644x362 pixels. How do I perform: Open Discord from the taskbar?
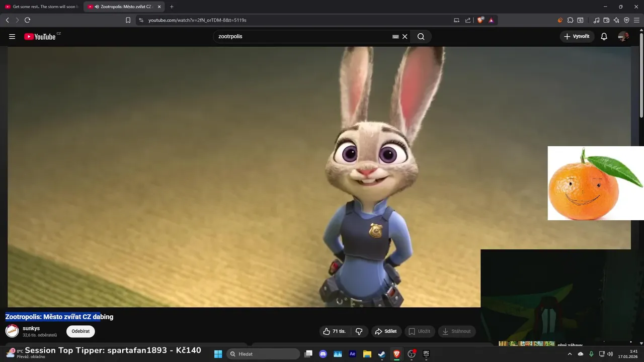(x=323, y=354)
